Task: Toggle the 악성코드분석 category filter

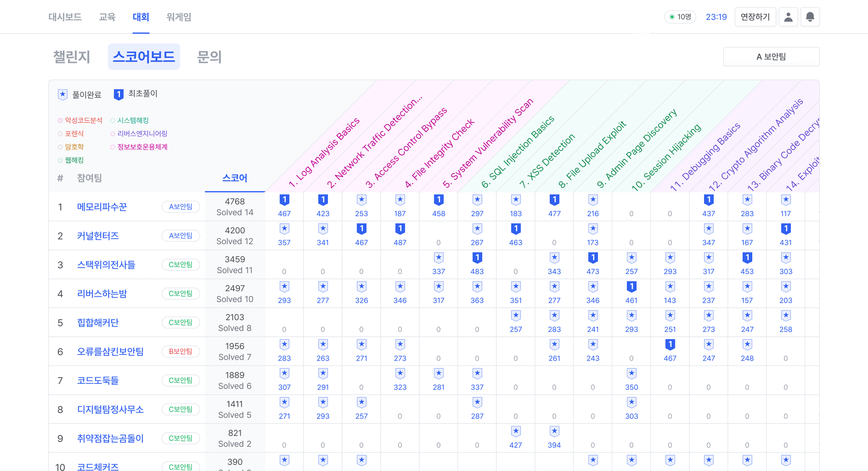Action: click(x=80, y=120)
